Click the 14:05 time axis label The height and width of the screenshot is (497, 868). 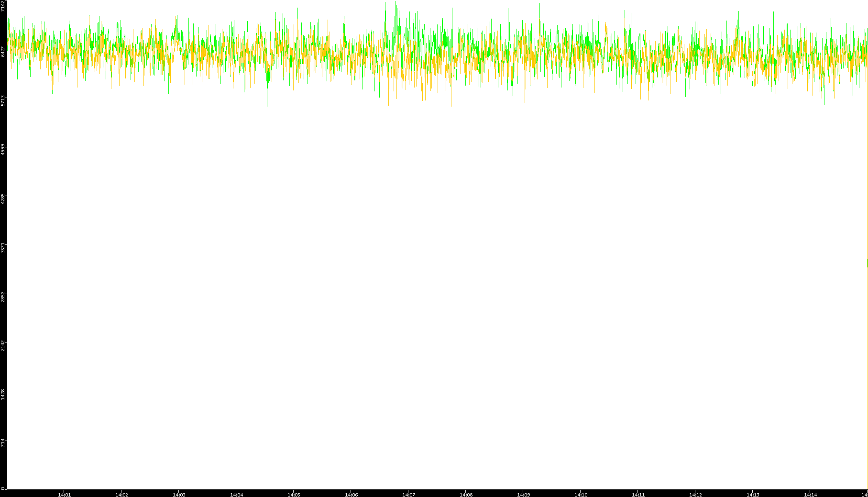[294, 495]
